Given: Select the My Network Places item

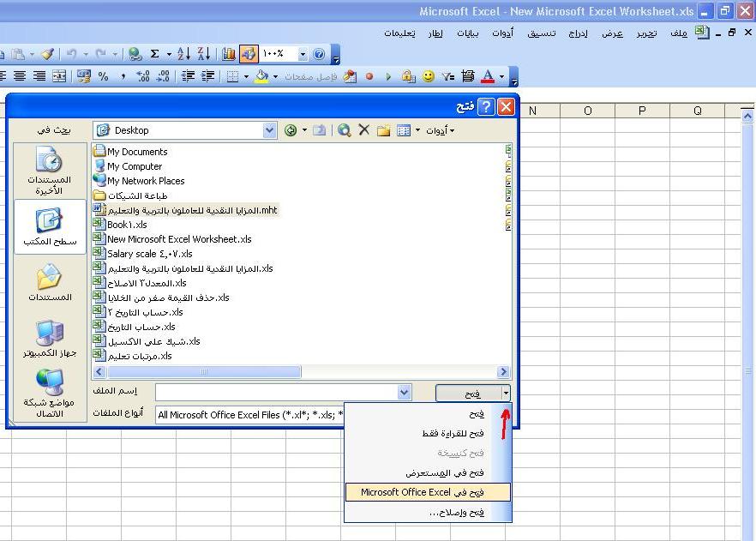Looking at the screenshot, I should click(139, 181).
